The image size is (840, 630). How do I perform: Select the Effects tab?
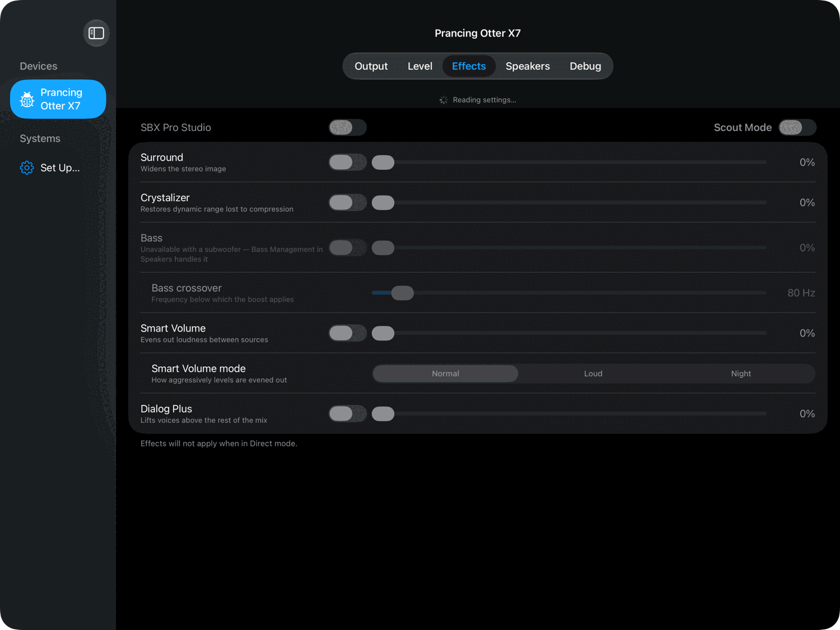pyautogui.click(x=469, y=66)
